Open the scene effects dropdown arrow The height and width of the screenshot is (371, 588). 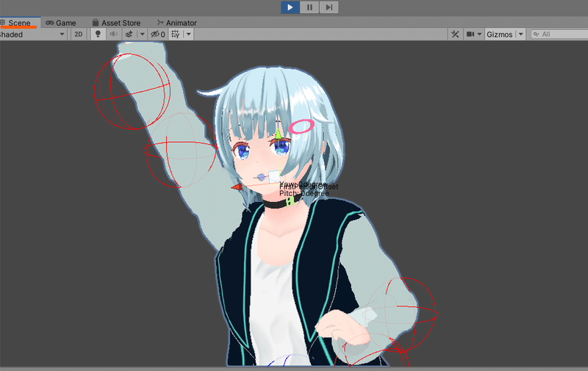click(x=142, y=34)
